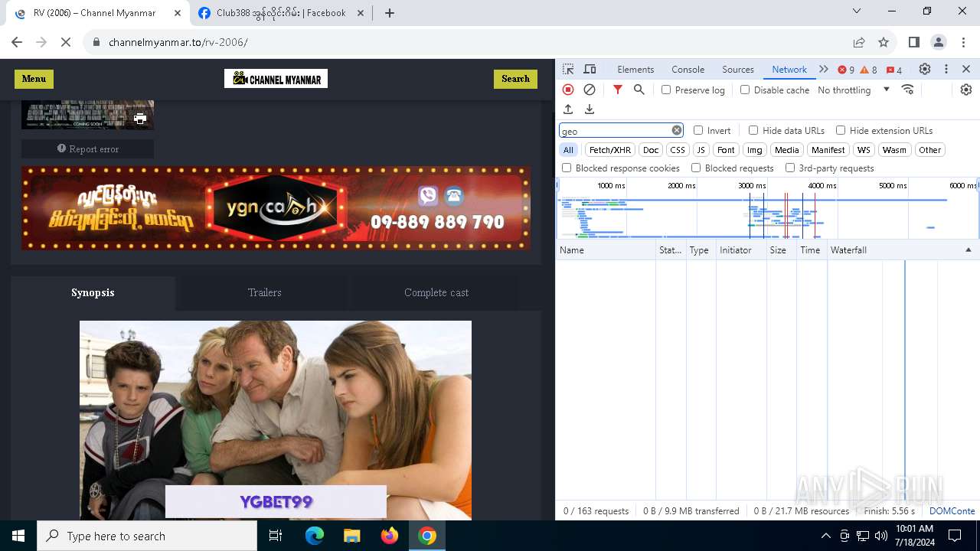This screenshot has width=980, height=551.
Task: Click the warnings count badge
Action: tap(869, 70)
